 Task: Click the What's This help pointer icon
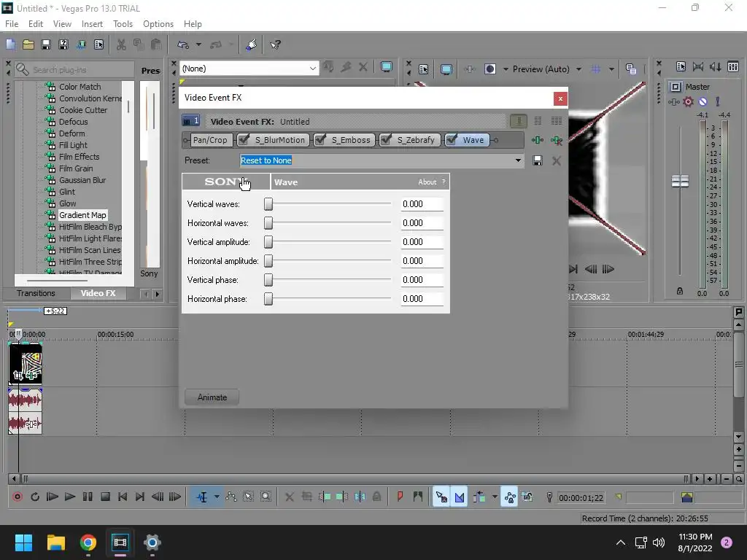tap(275, 44)
